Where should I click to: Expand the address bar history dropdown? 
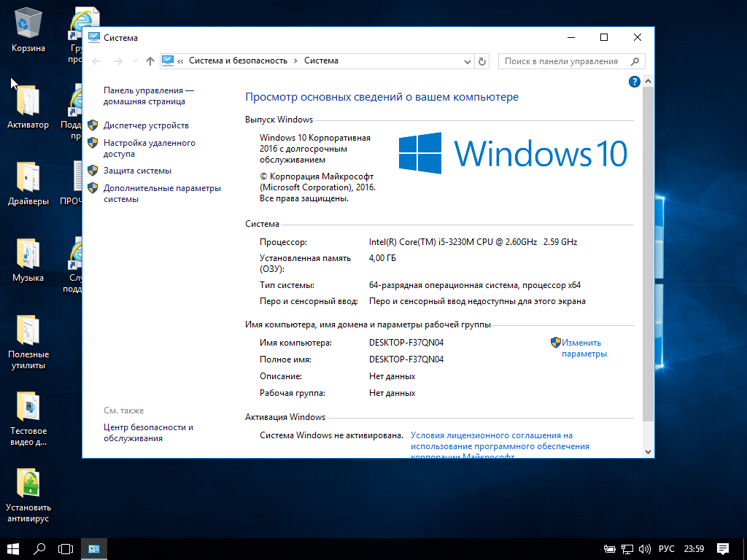pos(468,61)
